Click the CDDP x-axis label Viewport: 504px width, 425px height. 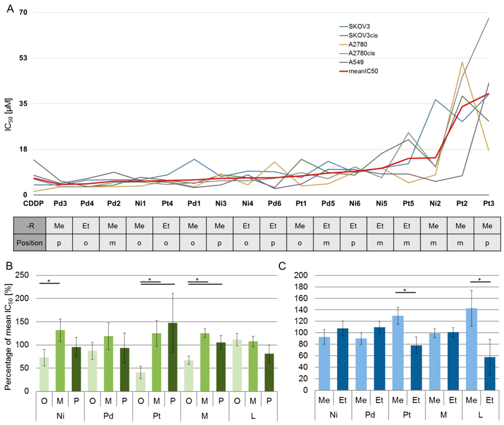pos(33,204)
